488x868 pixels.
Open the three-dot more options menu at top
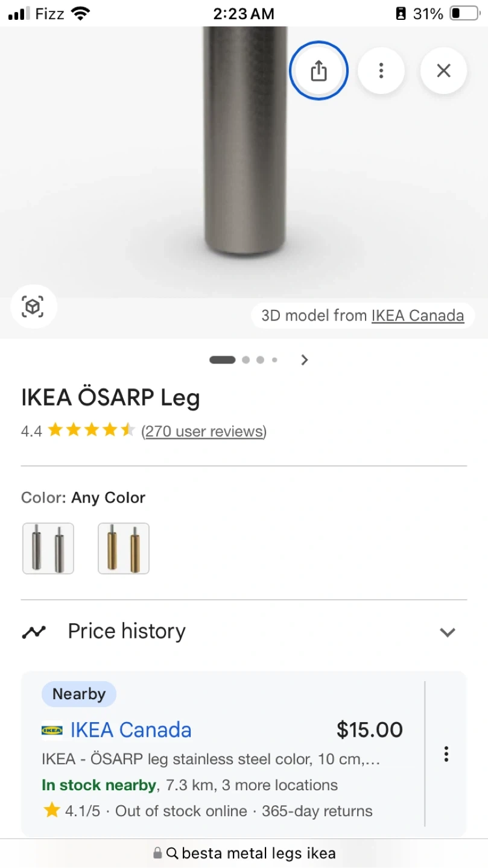pos(381,71)
